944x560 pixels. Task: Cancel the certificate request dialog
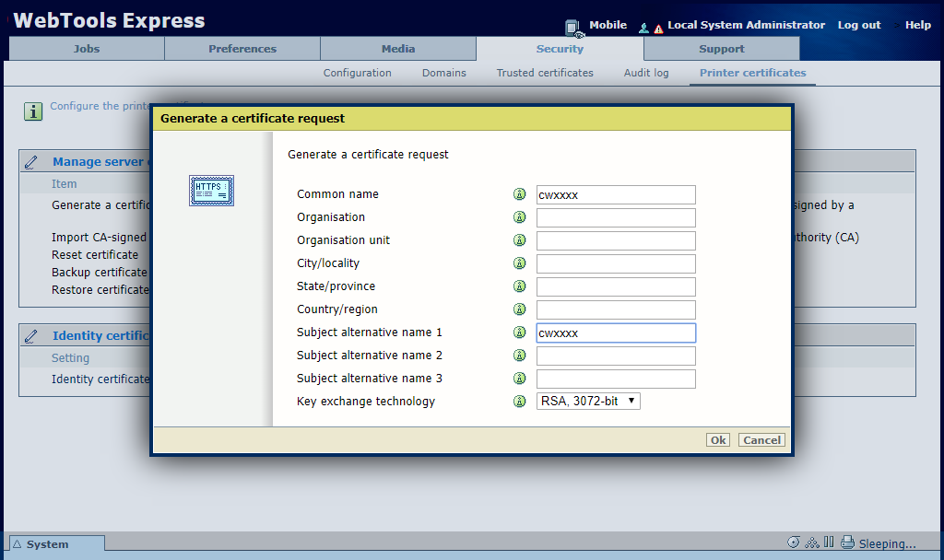coord(761,440)
